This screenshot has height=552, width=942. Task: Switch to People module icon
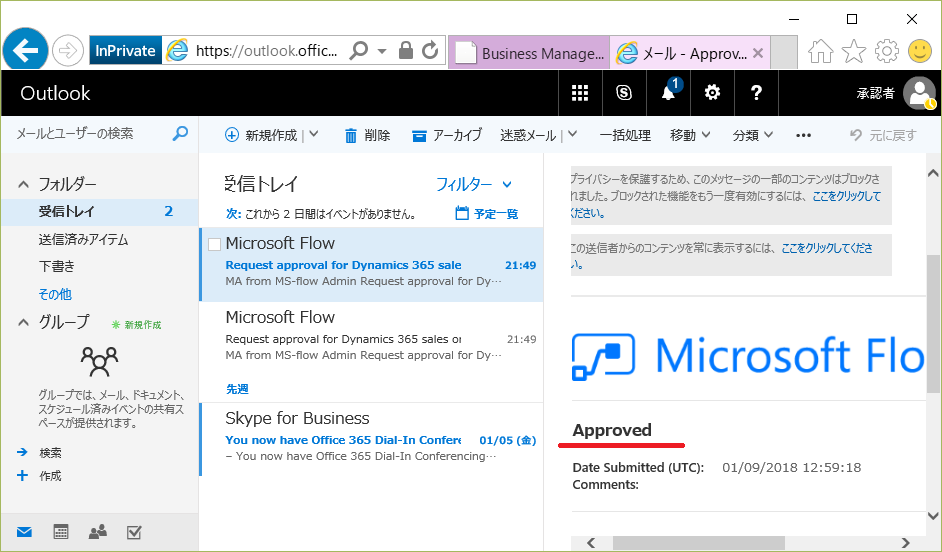97,532
